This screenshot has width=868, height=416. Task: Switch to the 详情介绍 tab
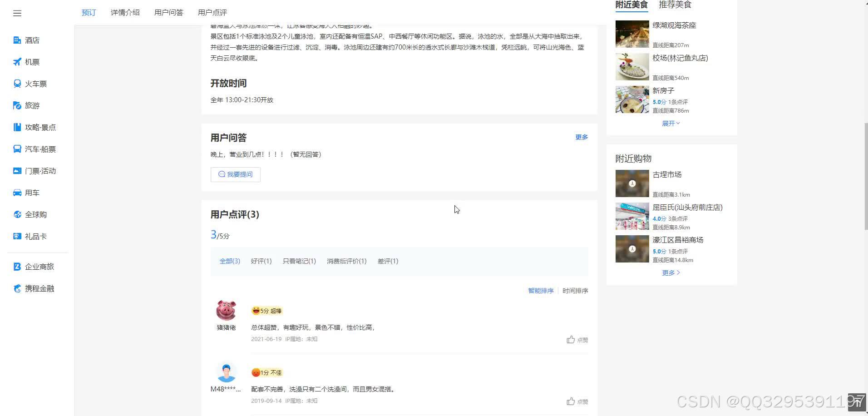click(125, 12)
